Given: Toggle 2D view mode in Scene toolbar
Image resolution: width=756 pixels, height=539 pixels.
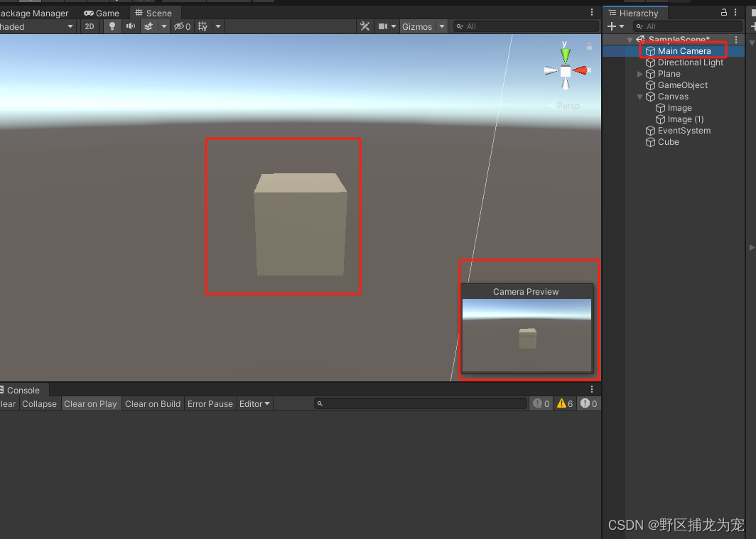Looking at the screenshot, I should pyautogui.click(x=90, y=26).
